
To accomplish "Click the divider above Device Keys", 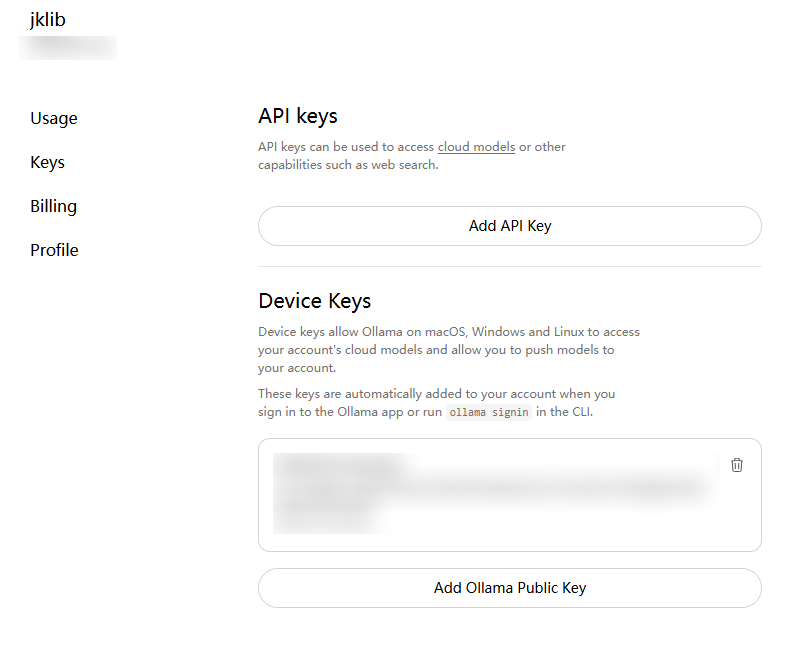I will tap(510, 267).
